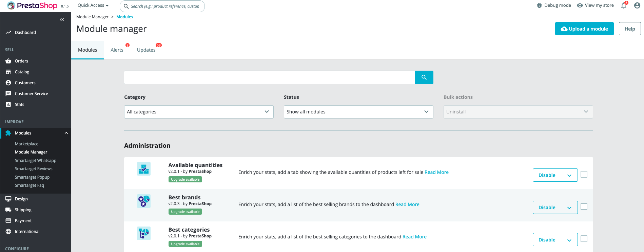Image resolution: width=644 pixels, height=252 pixels.
Task: Focus the module search input field
Action: click(270, 77)
